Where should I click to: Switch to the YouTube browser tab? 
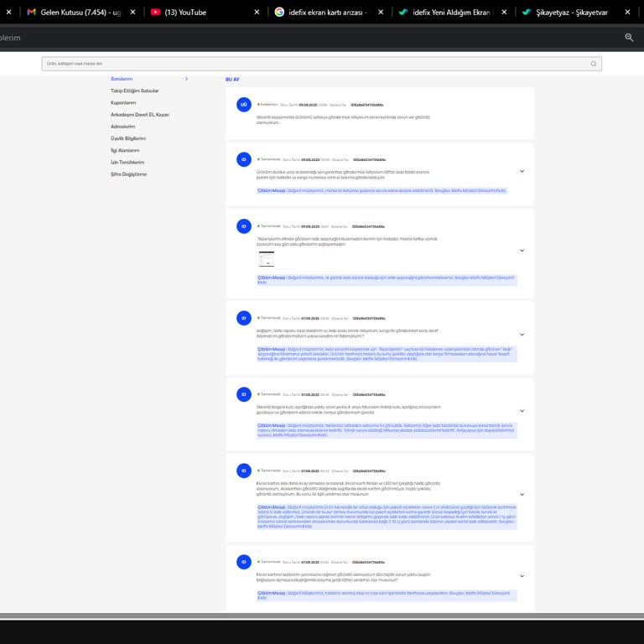pyautogui.click(x=190, y=12)
